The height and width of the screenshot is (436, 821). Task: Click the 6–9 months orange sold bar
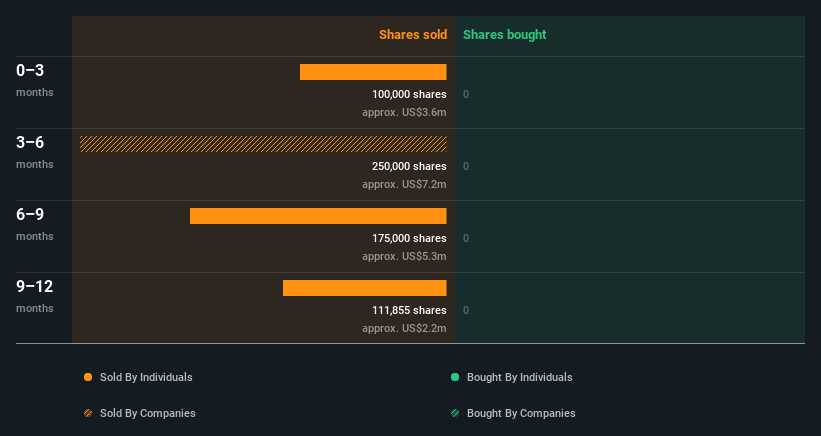[x=318, y=216]
